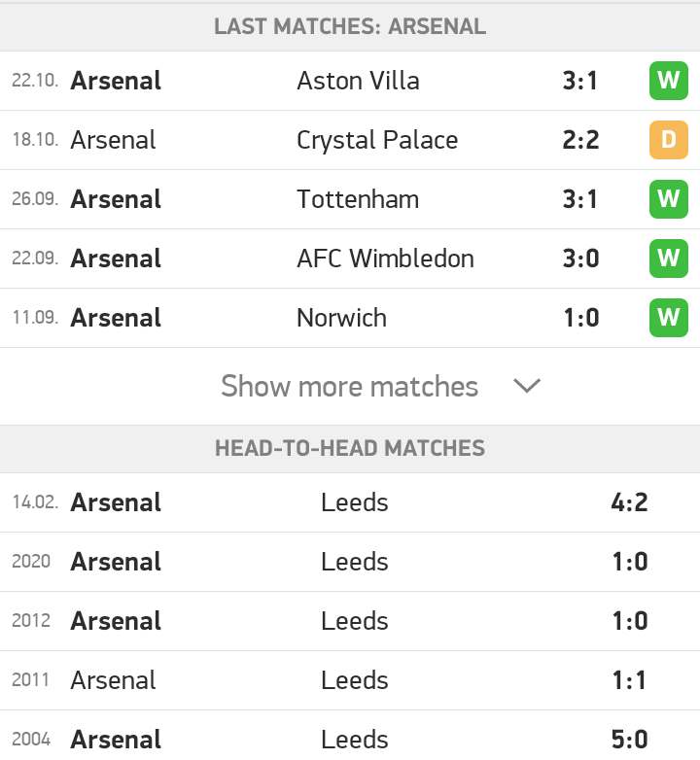
Task: Click the W badge on Norwich row
Action: tap(669, 318)
